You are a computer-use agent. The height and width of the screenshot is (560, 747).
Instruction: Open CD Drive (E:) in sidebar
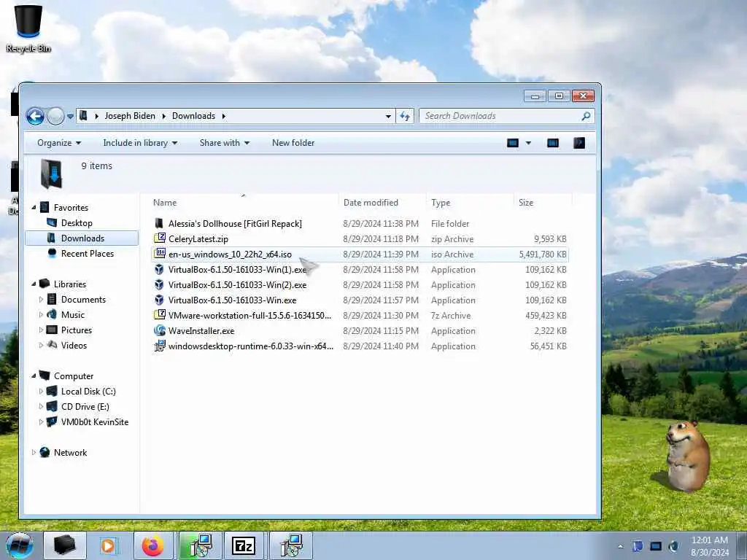tap(85, 407)
